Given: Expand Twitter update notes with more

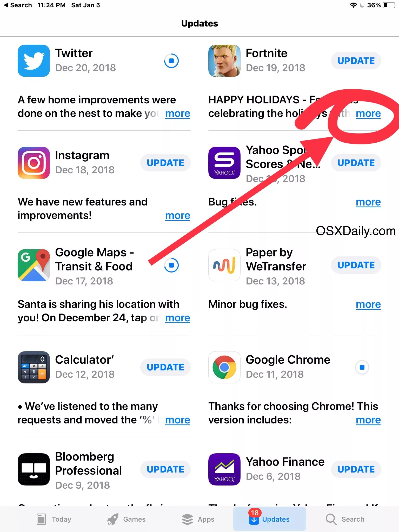Looking at the screenshot, I should [178, 114].
